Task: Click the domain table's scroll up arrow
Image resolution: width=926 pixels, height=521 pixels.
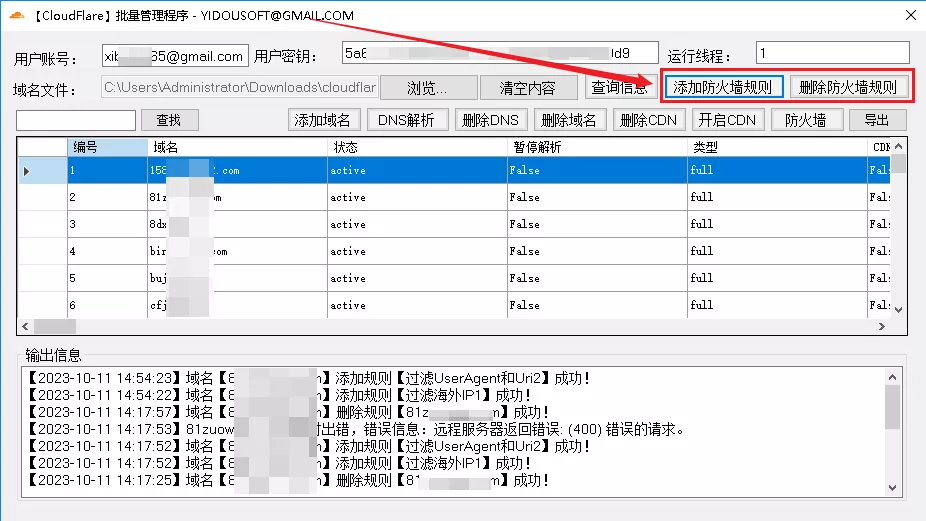Action: click(x=898, y=146)
